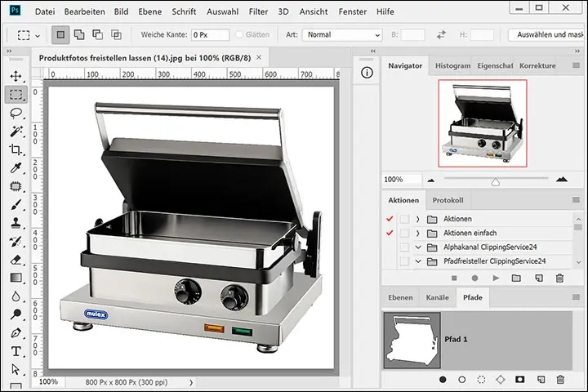
Task: Toggle dialog box for Alphakanal ClippingService24
Action: pyautogui.click(x=404, y=247)
